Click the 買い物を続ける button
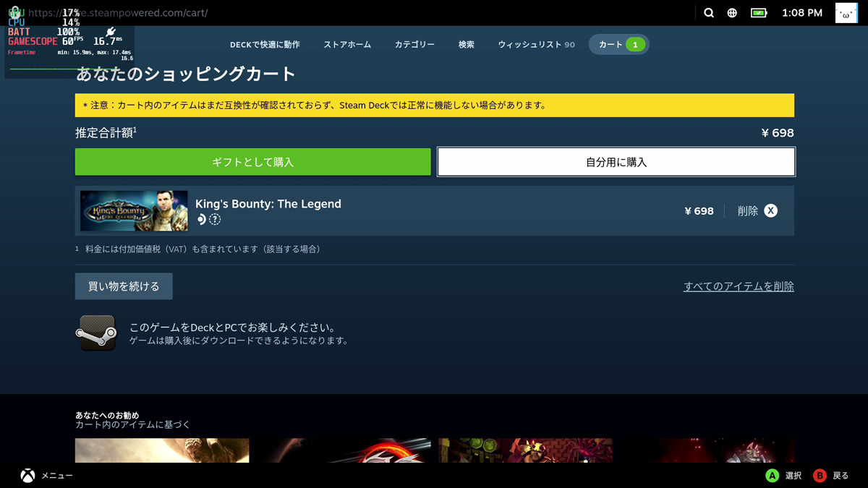 [124, 286]
